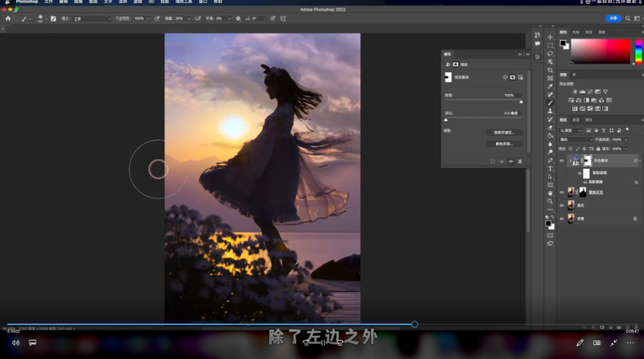
Task: Open the 3D menu
Action: pos(151,2)
